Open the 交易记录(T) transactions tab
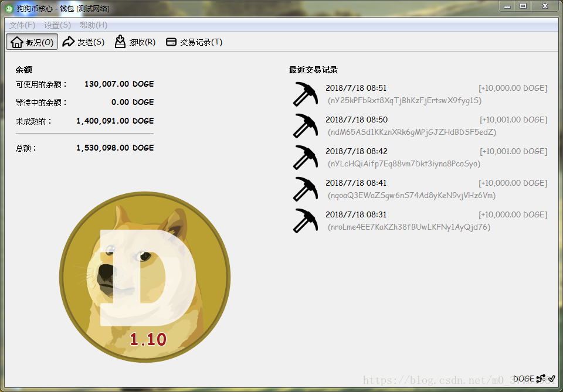 pos(194,42)
